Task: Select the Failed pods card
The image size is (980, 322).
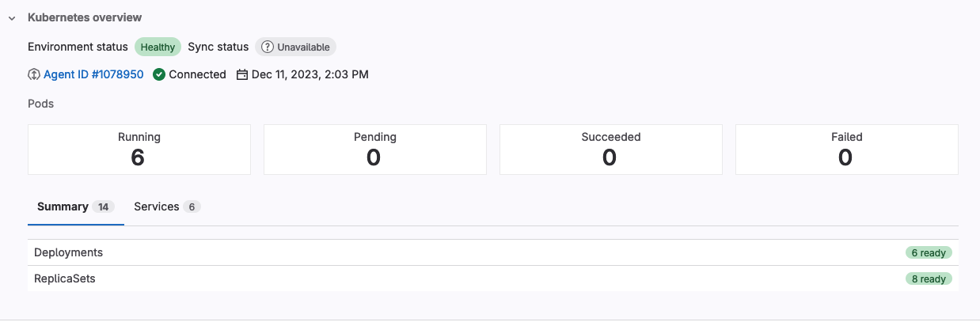Action: [846, 149]
